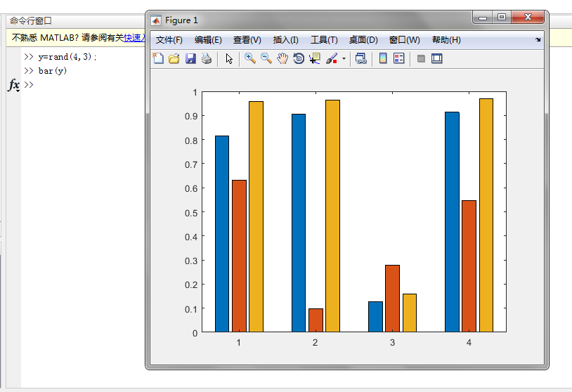Viewport: 572px width, 392px height.
Task: Open the 插入(I) menu
Action: (x=285, y=40)
